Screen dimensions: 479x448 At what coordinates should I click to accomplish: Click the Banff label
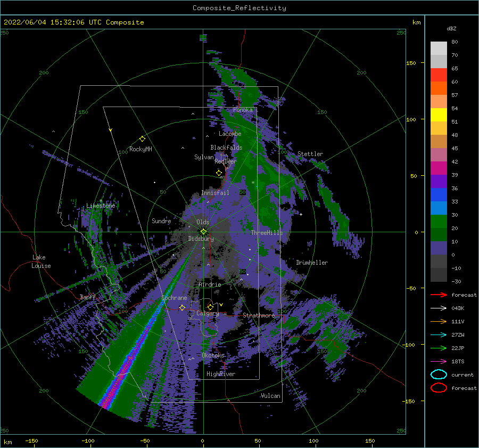88,297
